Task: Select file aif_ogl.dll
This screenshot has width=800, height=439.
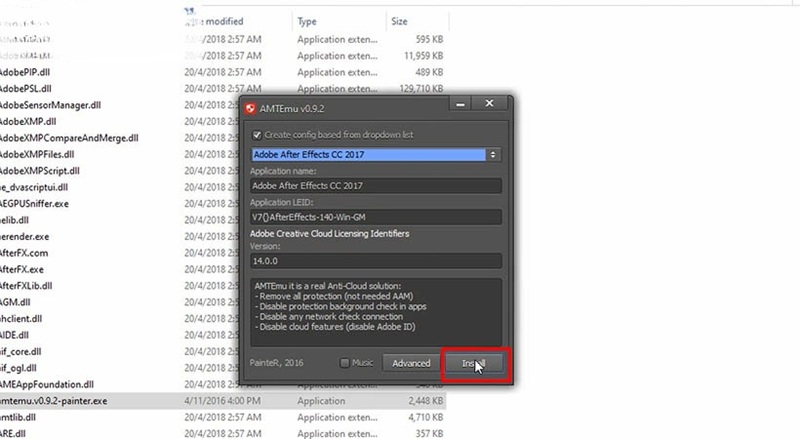Action: pos(18,368)
